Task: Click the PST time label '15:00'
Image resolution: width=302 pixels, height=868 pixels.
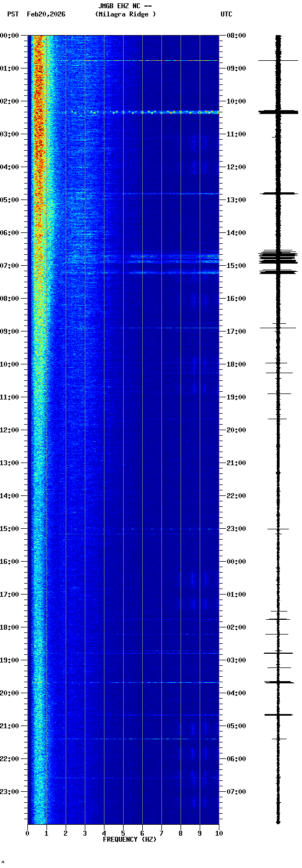Action: [9, 529]
